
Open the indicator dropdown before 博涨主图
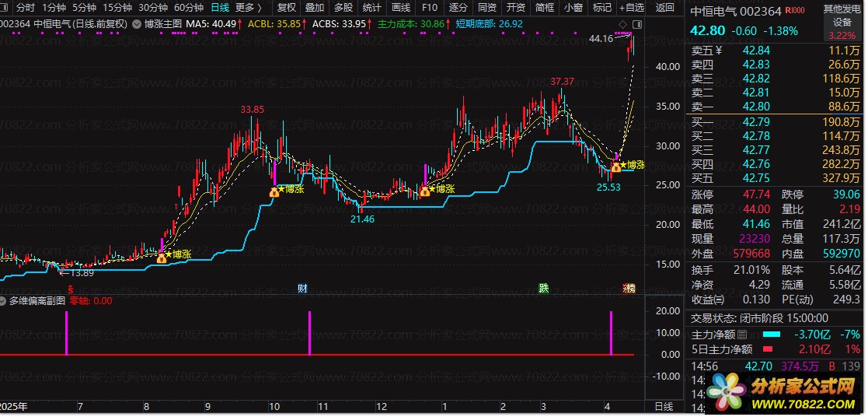pos(137,24)
